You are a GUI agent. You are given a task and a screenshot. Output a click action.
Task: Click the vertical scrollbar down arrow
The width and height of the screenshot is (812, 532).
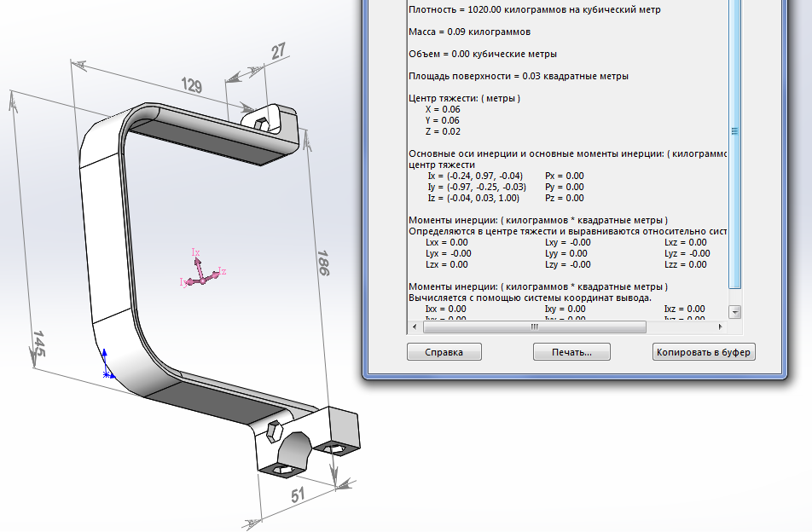click(x=735, y=312)
